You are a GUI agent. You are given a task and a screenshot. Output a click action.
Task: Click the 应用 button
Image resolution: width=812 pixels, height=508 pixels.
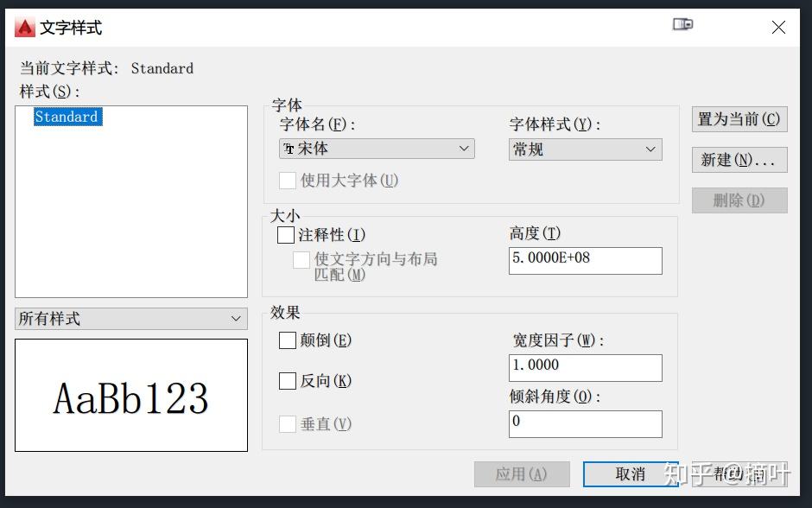click(x=522, y=474)
